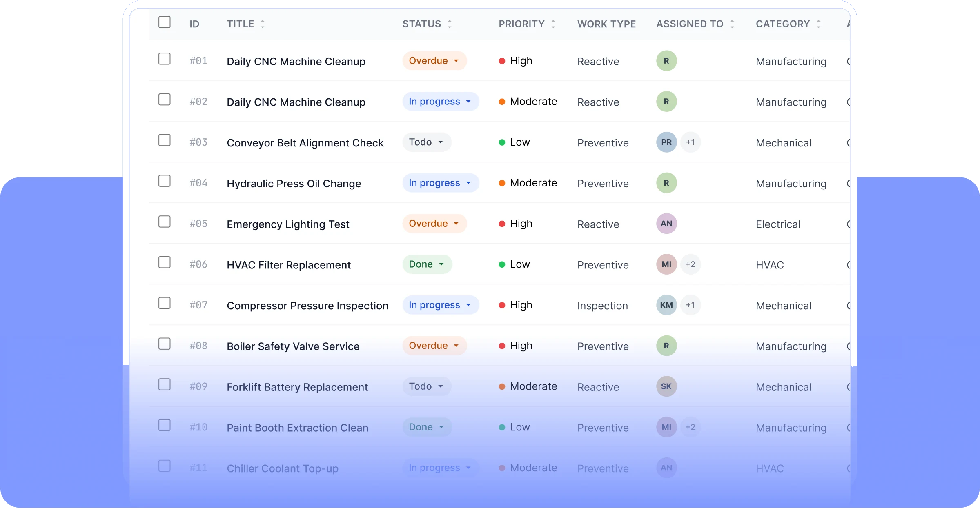Sort by Category column arrows
980x508 pixels.
pos(819,24)
